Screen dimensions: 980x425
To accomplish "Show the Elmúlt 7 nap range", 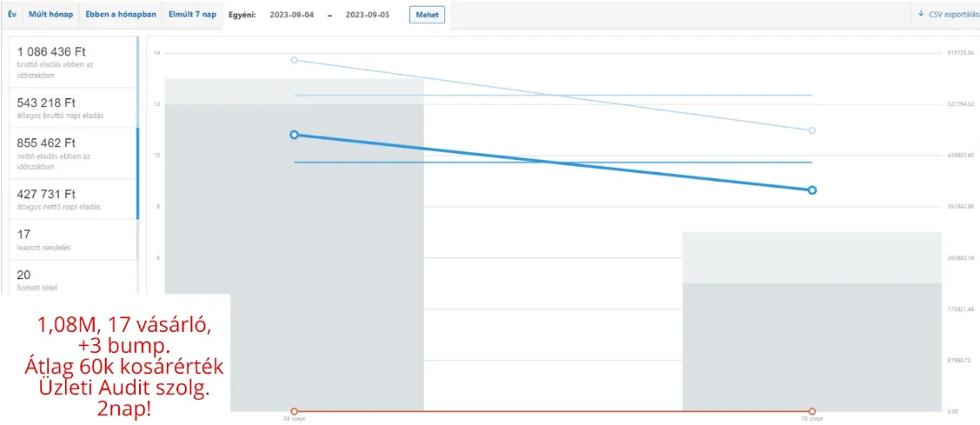I will click(x=192, y=15).
